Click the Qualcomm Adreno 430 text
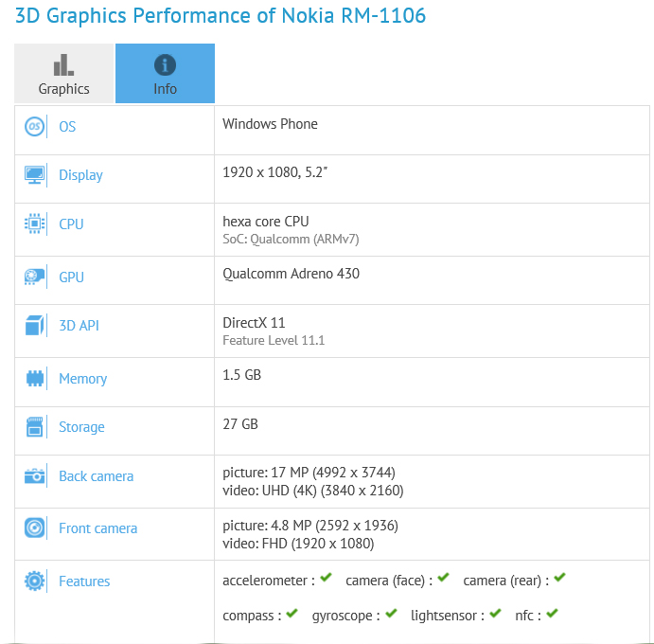 pyautogui.click(x=291, y=274)
